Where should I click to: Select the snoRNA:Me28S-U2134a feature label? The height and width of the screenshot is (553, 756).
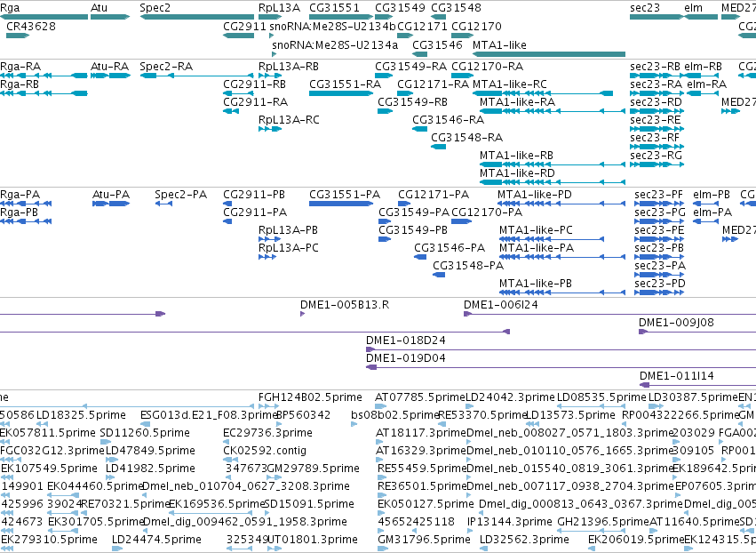(x=335, y=45)
